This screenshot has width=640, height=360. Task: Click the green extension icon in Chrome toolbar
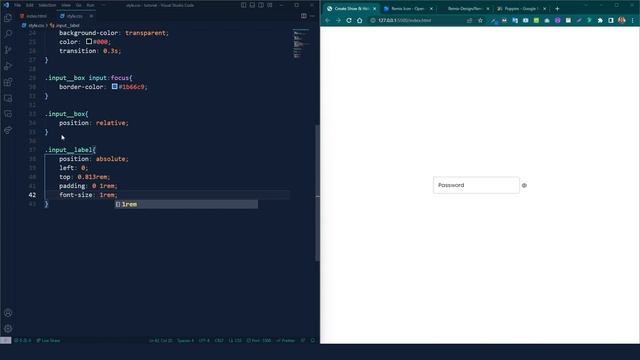[536, 20]
